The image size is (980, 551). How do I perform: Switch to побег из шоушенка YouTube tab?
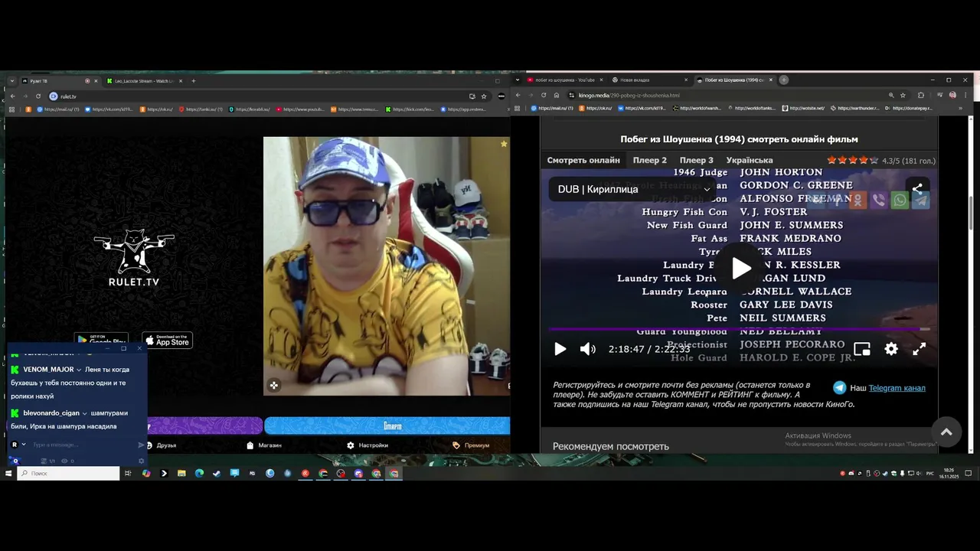tap(564, 80)
